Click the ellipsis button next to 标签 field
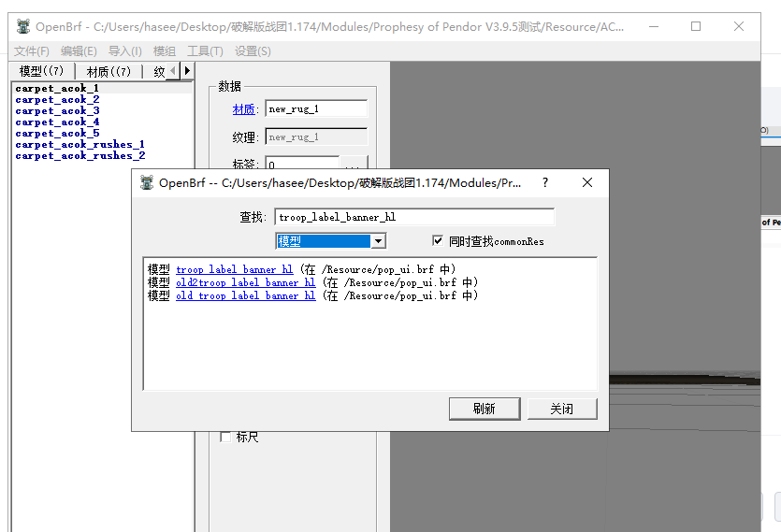This screenshot has height=532, width=781. [x=354, y=164]
